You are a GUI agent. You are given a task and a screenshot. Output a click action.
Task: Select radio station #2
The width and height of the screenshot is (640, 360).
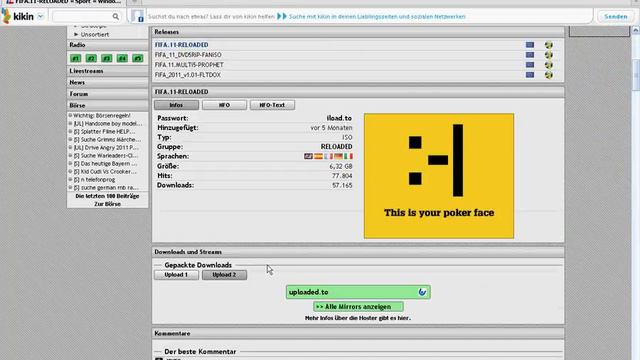(91, 58)
